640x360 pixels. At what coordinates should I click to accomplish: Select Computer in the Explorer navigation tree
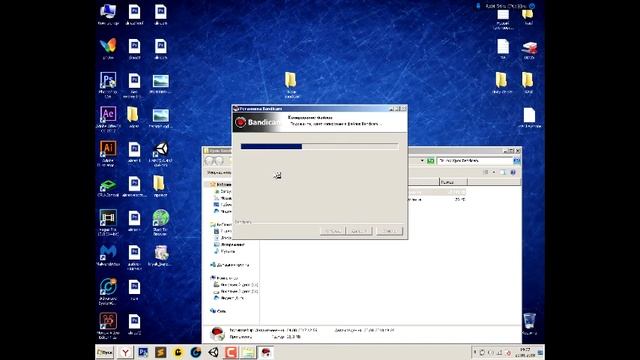224,278
